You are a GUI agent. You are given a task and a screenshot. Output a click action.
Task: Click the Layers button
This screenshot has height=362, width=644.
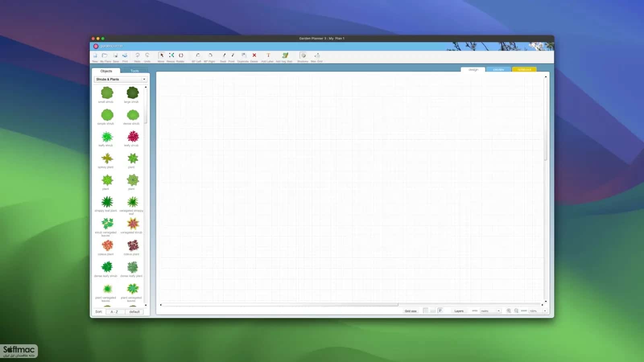pos(459,311)
